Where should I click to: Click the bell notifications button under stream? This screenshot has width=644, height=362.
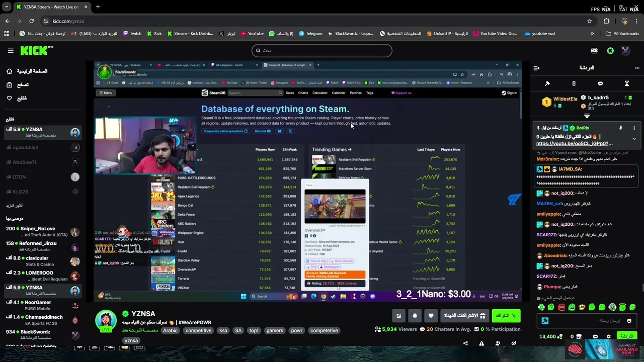[415, 316]
